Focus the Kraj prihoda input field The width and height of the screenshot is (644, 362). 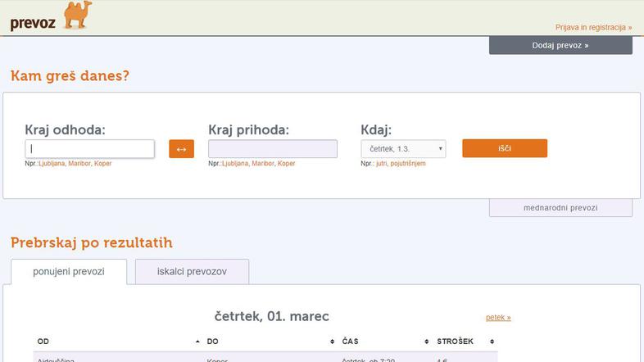point(273,149)
